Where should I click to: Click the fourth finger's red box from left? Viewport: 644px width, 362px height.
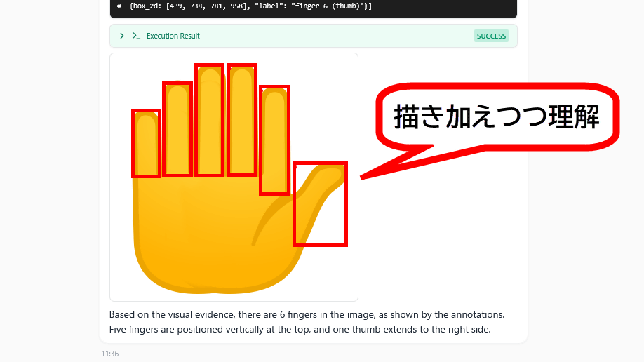pos(241,120)
